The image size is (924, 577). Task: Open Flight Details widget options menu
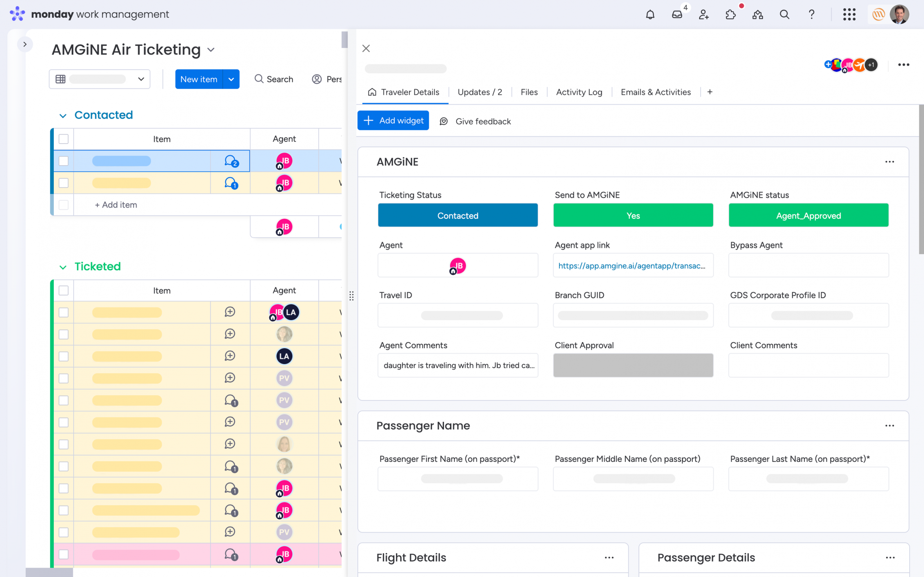click(609, 558)
